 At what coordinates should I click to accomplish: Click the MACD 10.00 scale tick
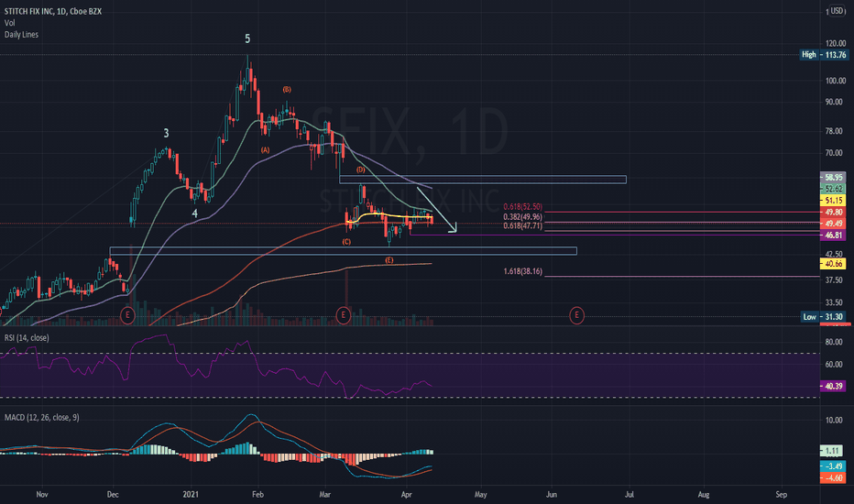[836, 420]
